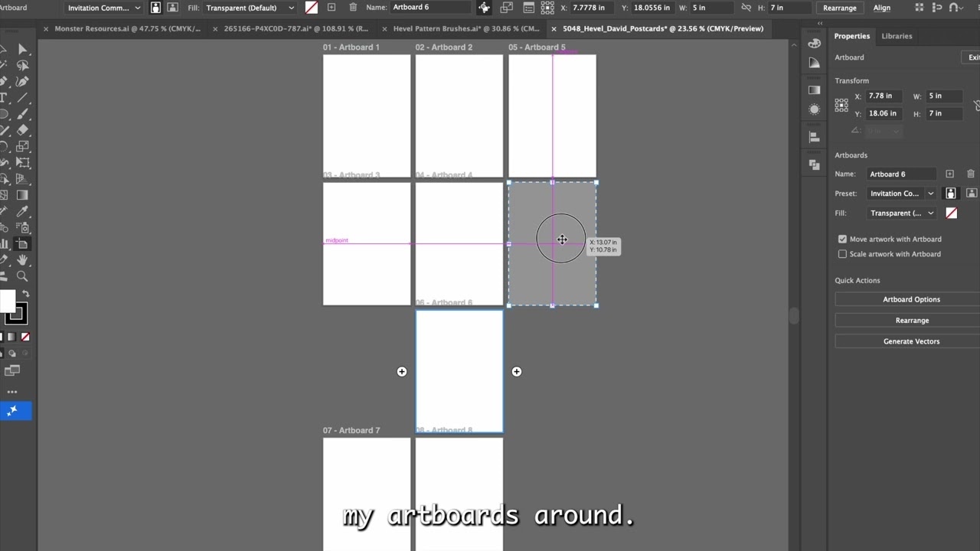Select the Artboard tool
The image size is (980, 551).
point(22,244)
